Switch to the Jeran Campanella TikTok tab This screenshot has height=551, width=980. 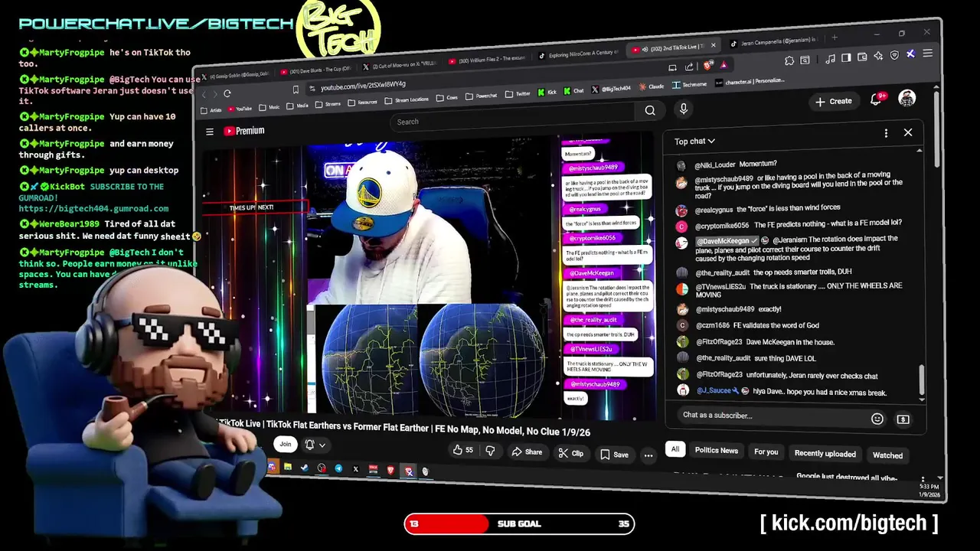pyautogui.click(x=773, y=41)
